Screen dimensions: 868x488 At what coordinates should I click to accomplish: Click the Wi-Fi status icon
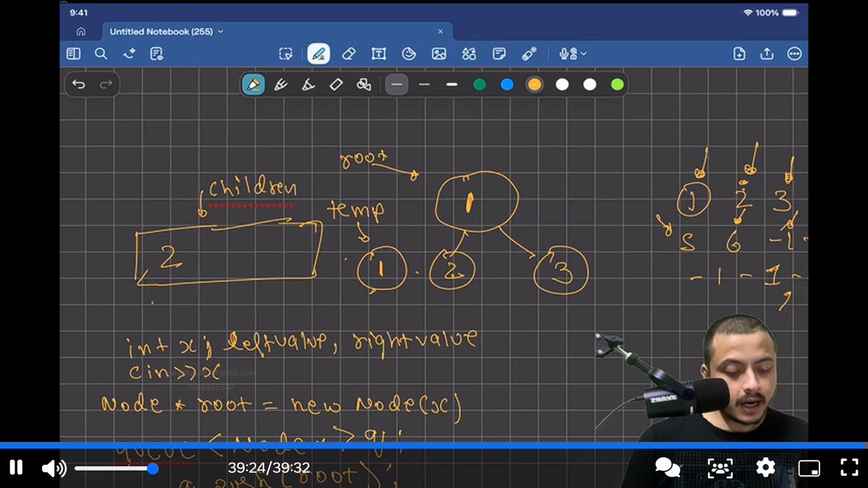pyautogui.click(x=747, y=13)
